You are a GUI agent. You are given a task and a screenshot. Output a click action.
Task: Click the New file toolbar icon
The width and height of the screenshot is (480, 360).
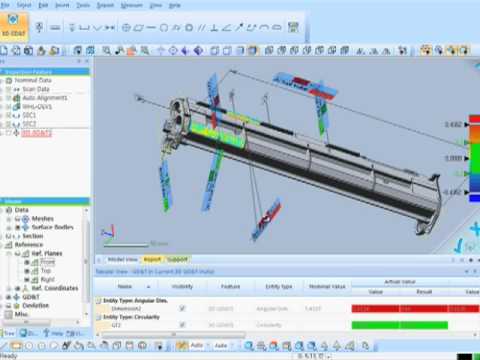pos(4,51)
